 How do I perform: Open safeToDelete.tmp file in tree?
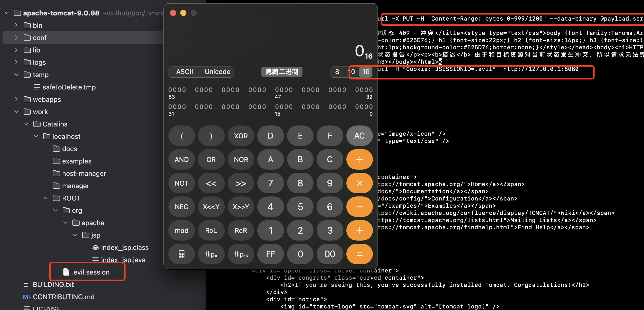[69, 87]
